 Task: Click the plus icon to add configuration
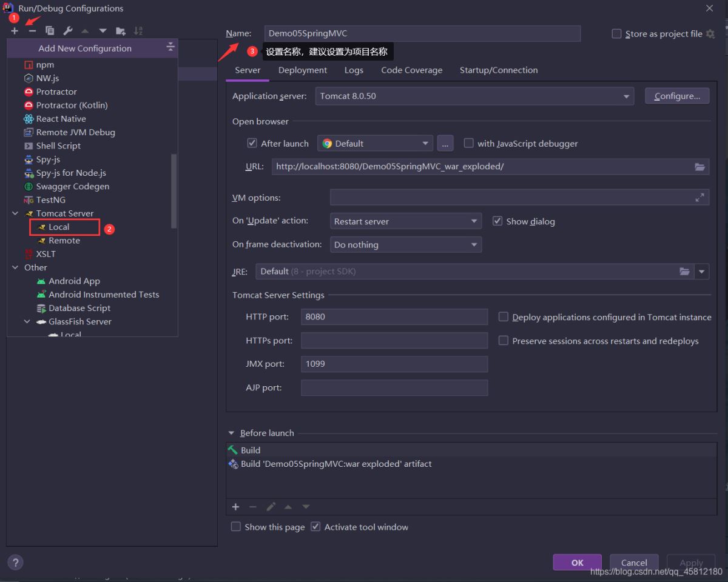(x=15, y=31)
